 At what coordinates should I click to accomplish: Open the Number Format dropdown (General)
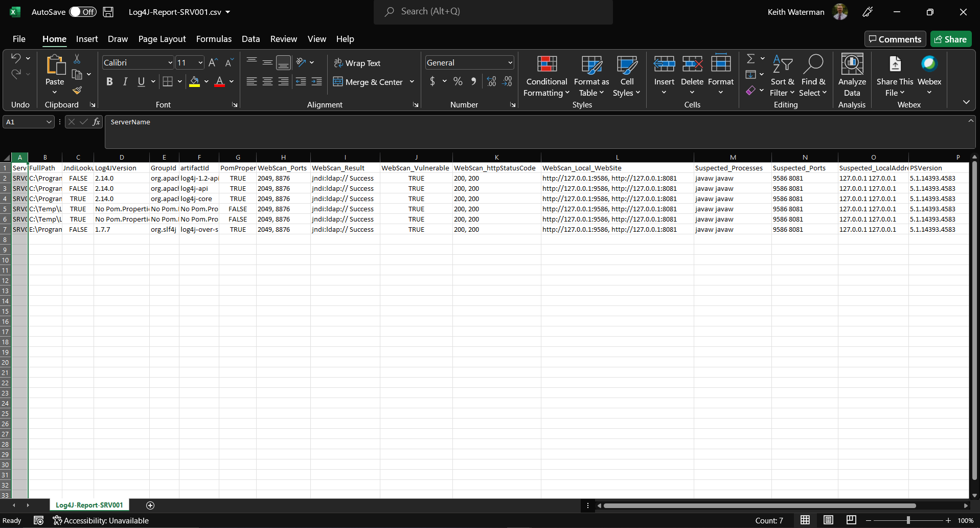[x=510, y=62]
